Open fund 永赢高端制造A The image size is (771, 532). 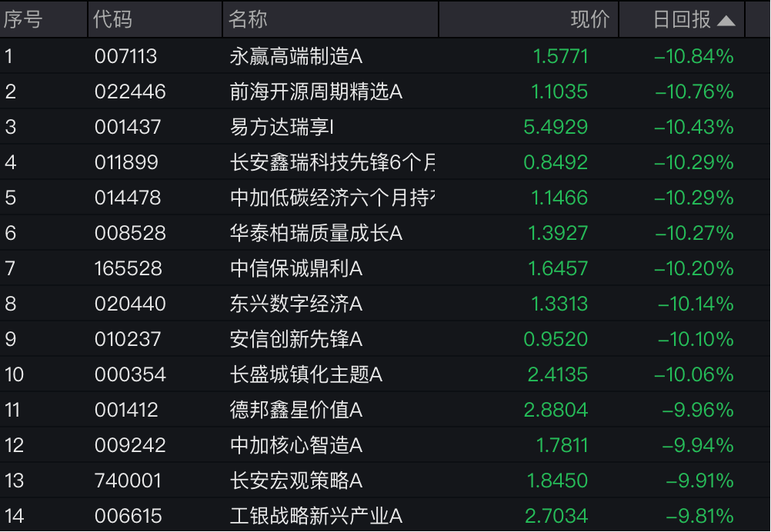point(296,56)
